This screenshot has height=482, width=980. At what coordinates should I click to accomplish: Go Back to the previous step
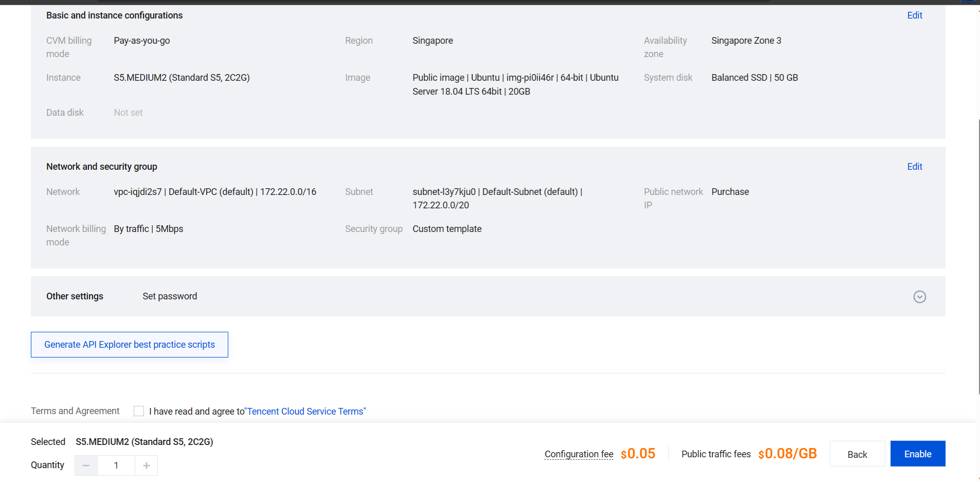pyautogui.click(x=857, y=454)
